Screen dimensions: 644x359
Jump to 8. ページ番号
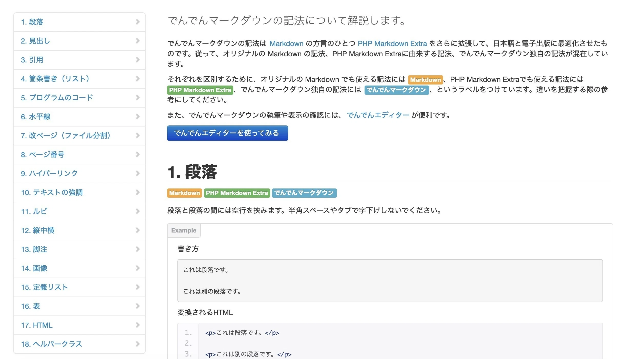tap(79, 155)
